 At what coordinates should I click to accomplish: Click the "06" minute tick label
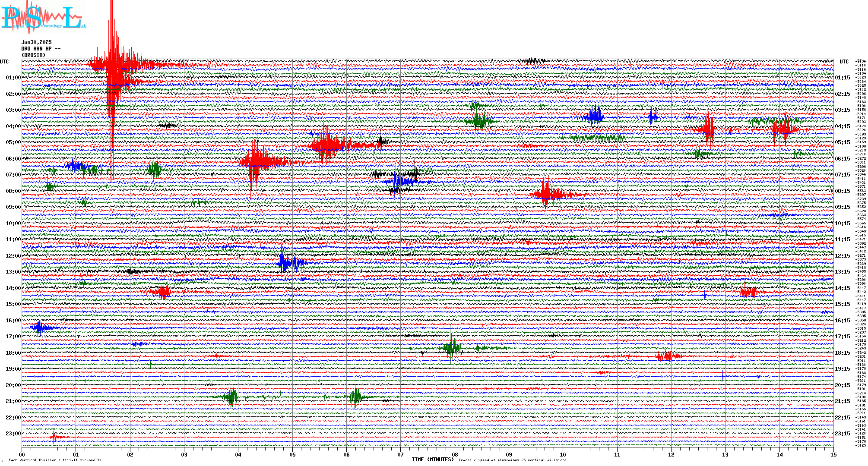click(347, 454)
